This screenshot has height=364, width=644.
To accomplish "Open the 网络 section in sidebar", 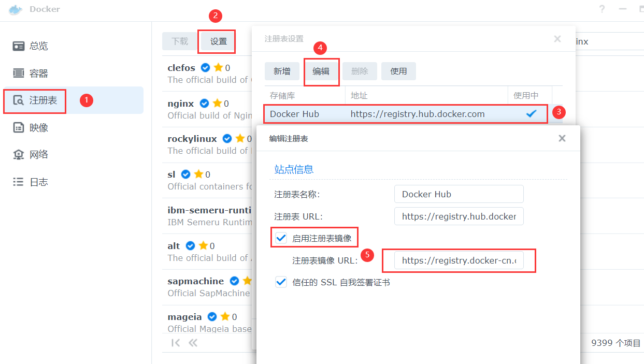I will point(74,154).
